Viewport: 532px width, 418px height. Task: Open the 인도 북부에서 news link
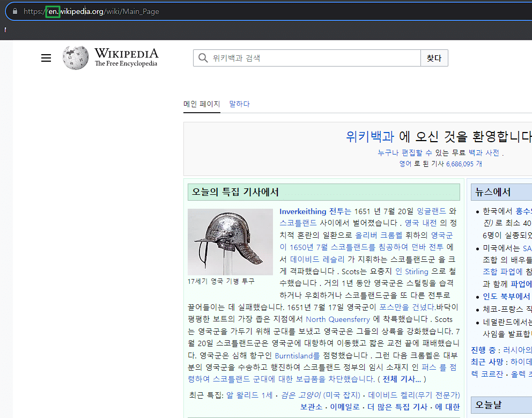coord(507,297)
